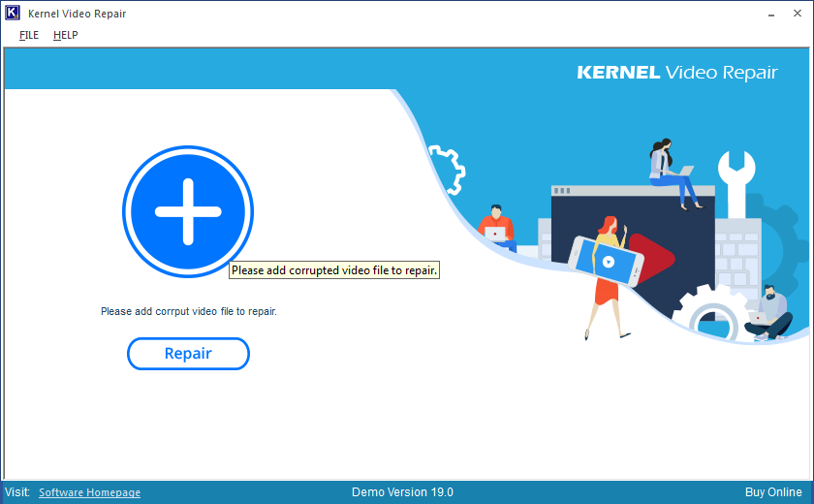
Task: Click the red play triangle graphic
Action: [656, 259]
